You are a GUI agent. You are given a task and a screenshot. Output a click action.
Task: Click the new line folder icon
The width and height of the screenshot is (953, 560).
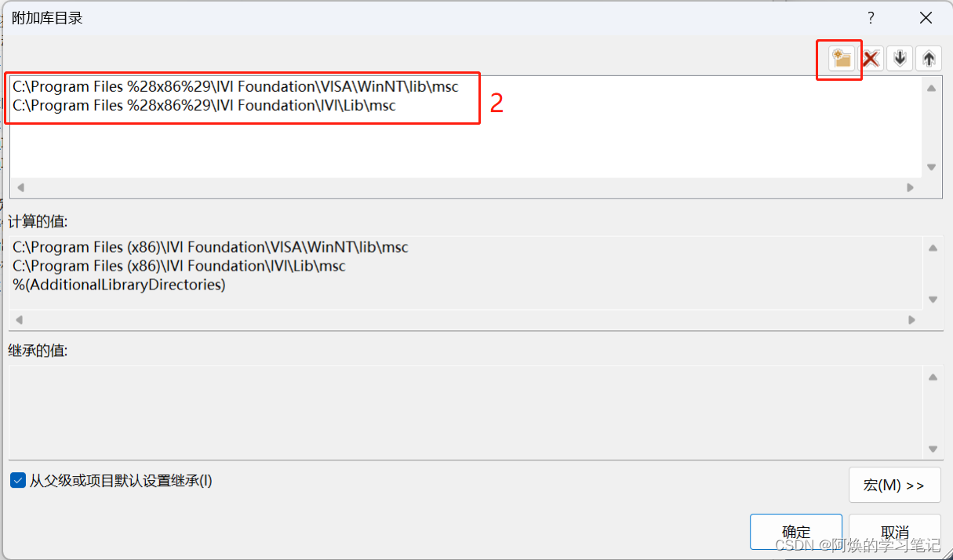click(x=842, y=58)
